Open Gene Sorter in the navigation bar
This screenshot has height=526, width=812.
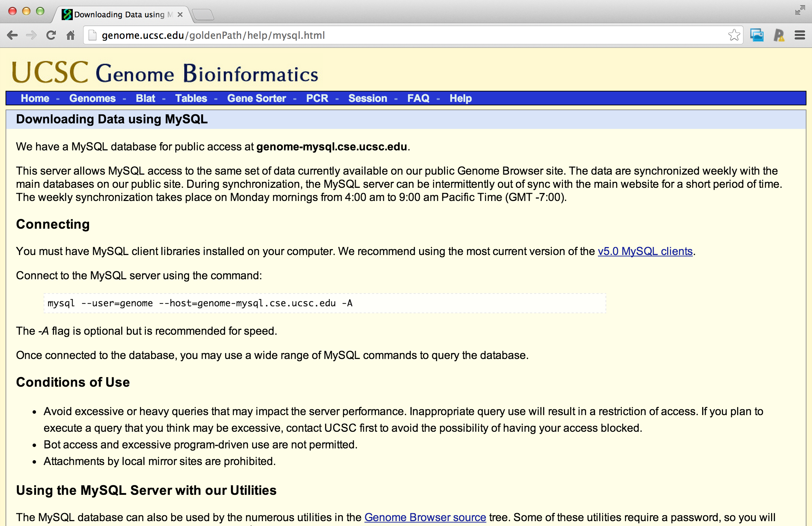tap(257, 98)
